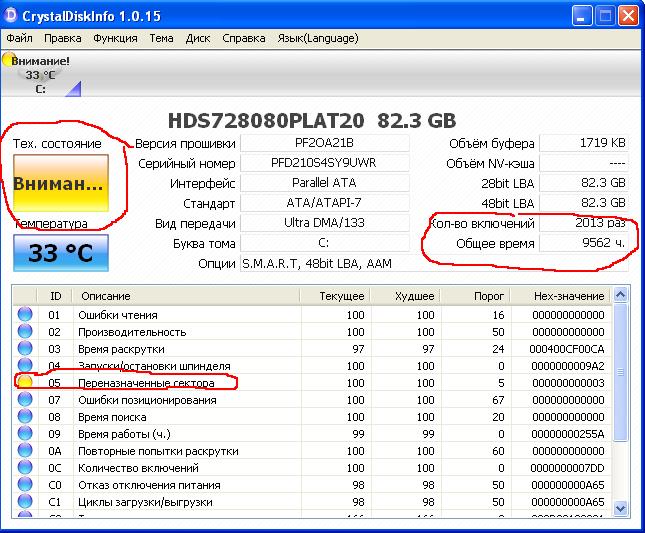Click status icon for 0A Повторные попытки раскрутки

[25, 450]
